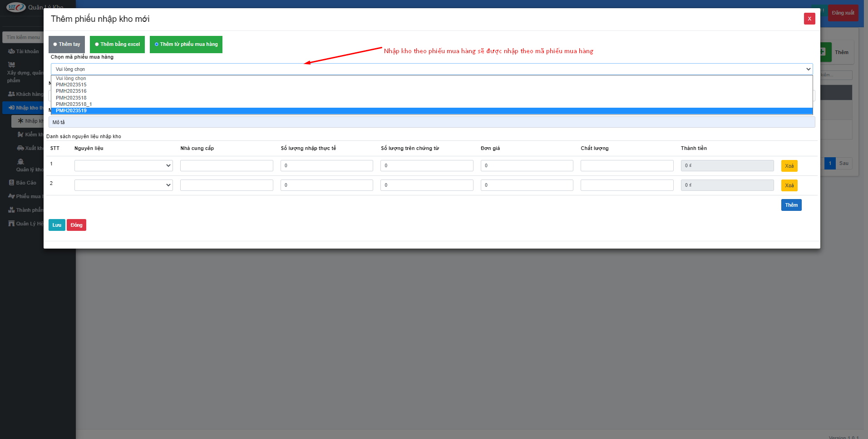Click Số lượng nhập thực tế row 1

[327, 165]
